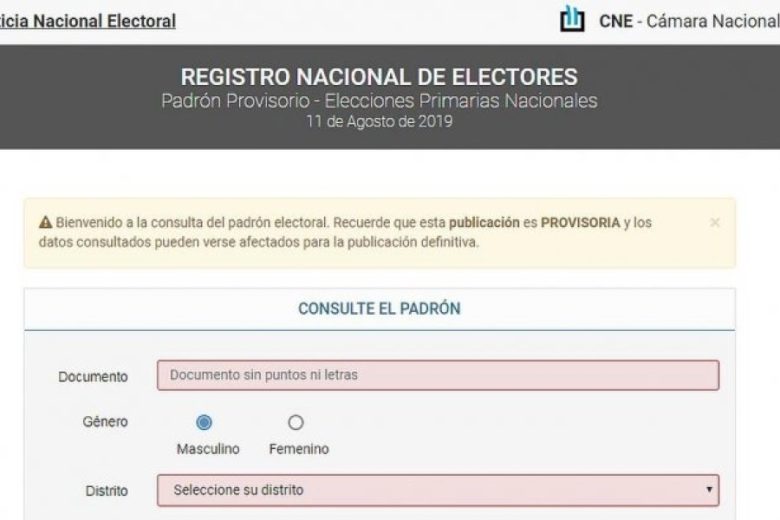Image resolution: width=780 pixels, height=520 pixels.
Task: Click the REGISTRO NACIONAL DE ELECTORES title
Action: click(379, 77)
